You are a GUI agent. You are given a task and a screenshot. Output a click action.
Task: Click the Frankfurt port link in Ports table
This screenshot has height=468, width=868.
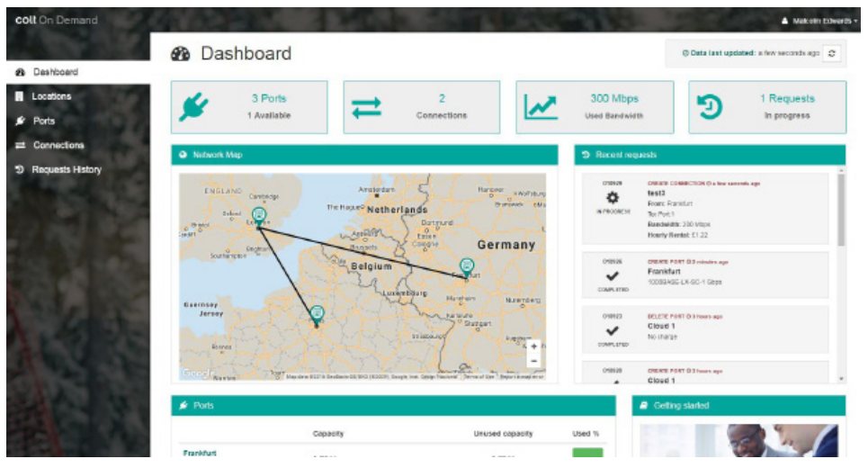(x=199, y=454)
